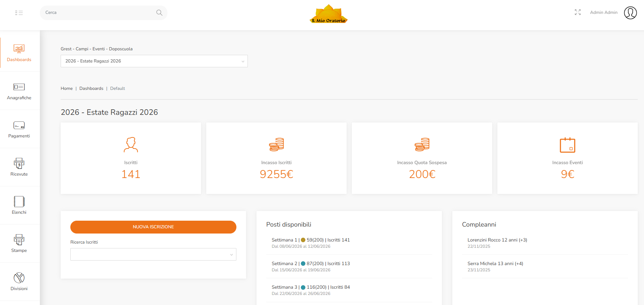This screenshot has height=305, width=644.
Task: Select Anagrafiche label in side menu
Action: coord(19,98)
